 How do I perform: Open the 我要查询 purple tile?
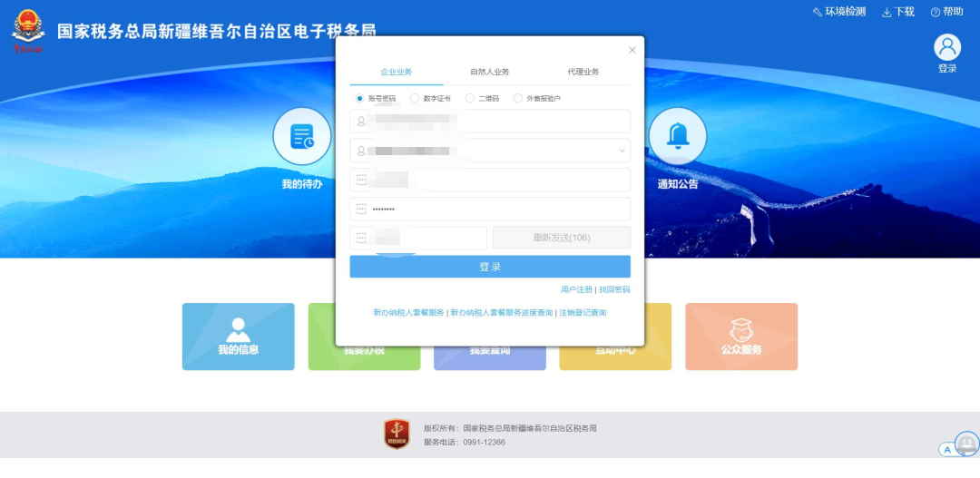tap(489, 358)
